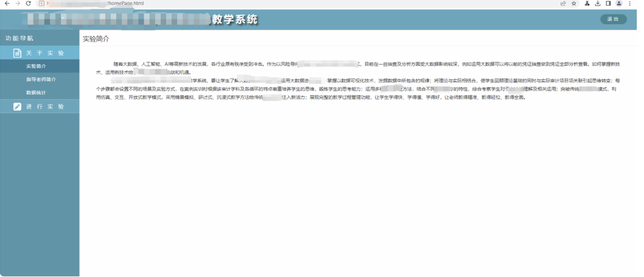Open the browser profile avatar
The image size is (644, 277).
tap(619, 3)
